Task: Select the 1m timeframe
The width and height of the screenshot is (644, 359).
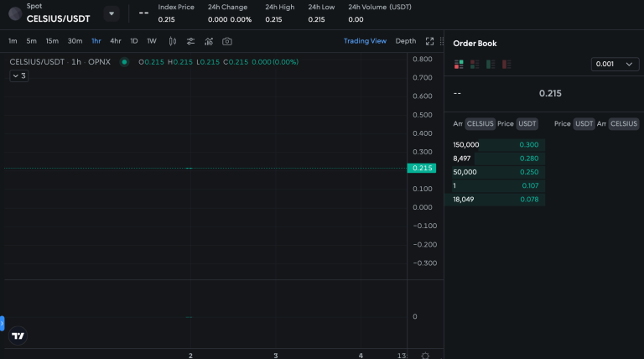Action: tap(13, 41)
